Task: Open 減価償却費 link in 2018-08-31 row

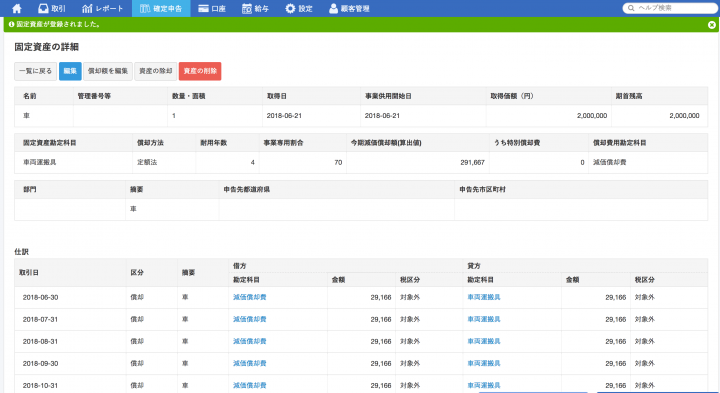Action: (x=249, y=341)
